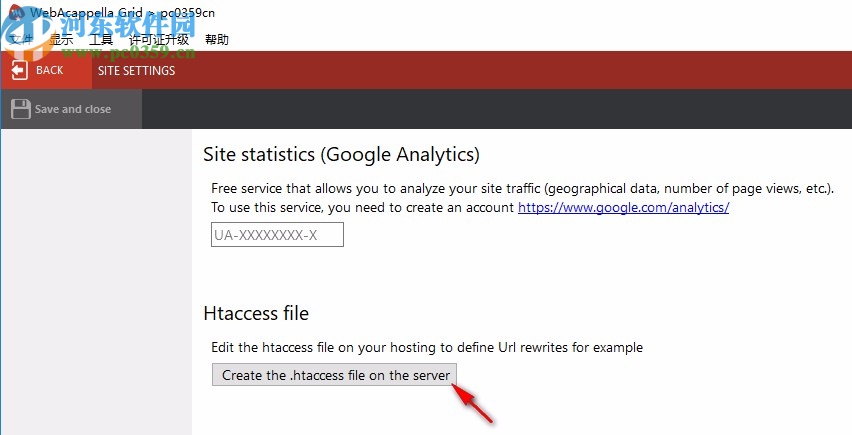Click the 'Free service that allows' description text

pyautogui.click(x=522, y=188)
